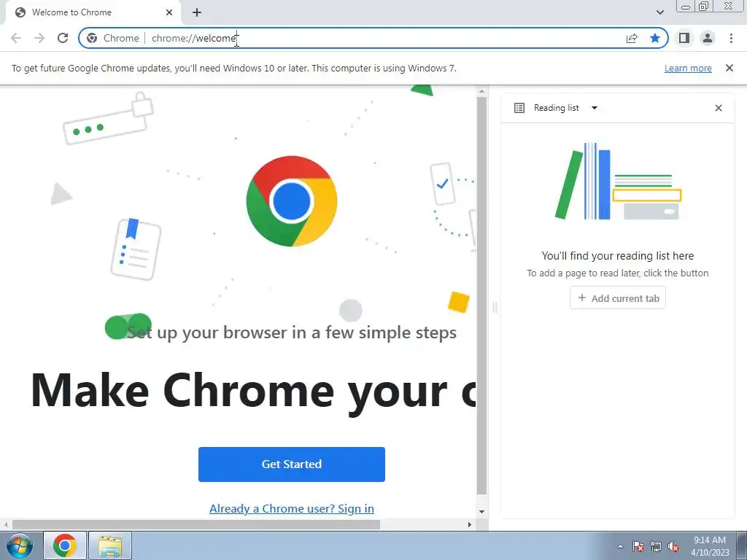Click the side panel resize handle
This screenshot has height=560, width=747.
point(495,308)
